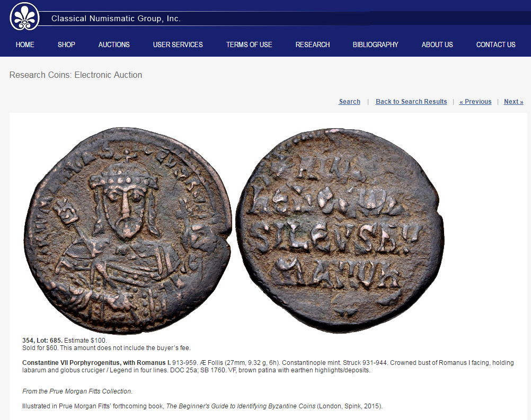Click the Classical Numismatic Group, Inc. title

tap(116, 19)
